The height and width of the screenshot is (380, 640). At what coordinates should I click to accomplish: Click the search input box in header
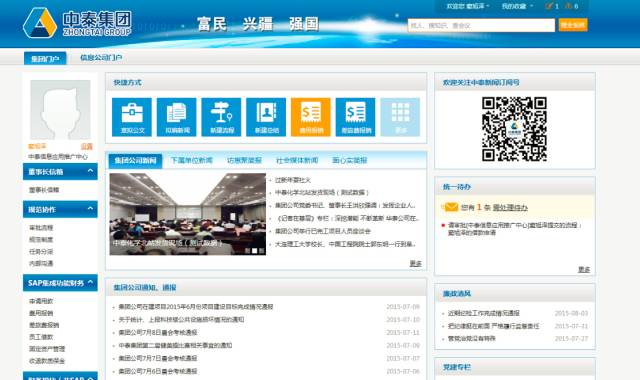pos(481,25)
